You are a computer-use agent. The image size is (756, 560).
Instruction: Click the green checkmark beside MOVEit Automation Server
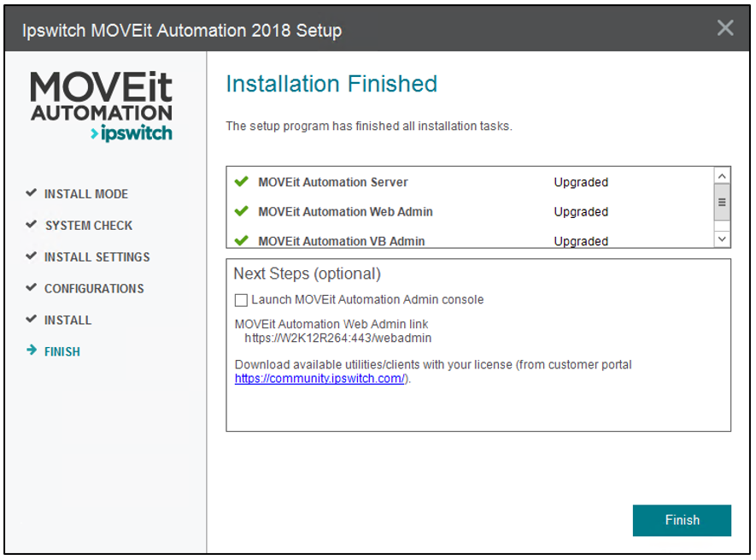[242, 182]
